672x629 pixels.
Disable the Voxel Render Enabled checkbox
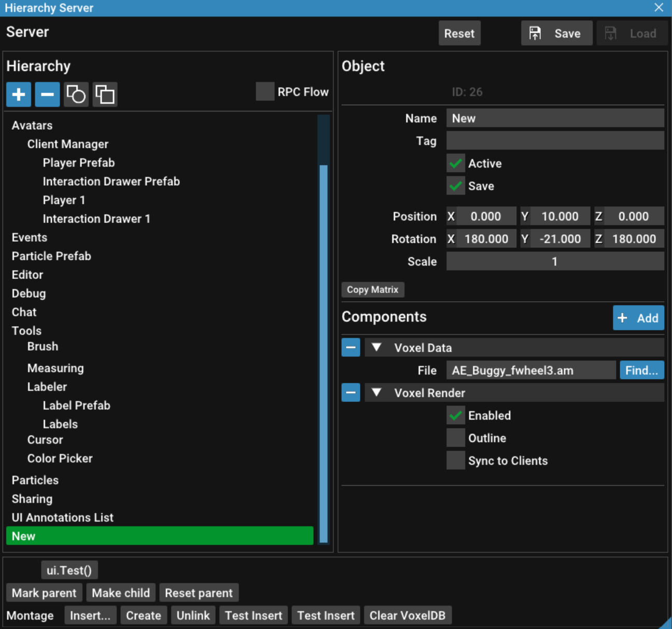point(456,415)
